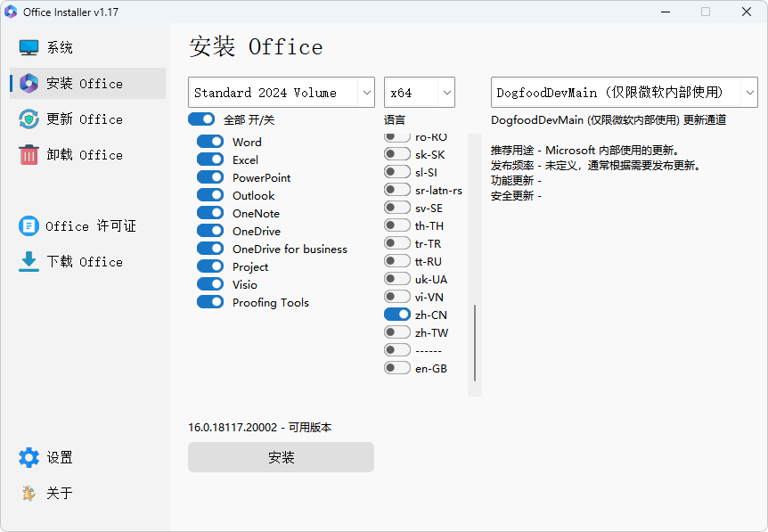
Task: Open settings via gear icon
Action: pyautogui.click(x=29, y=458)
